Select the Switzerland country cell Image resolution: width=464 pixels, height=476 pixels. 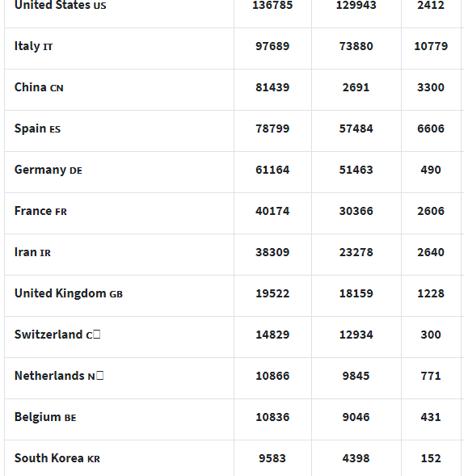click(x=57, y=335)
